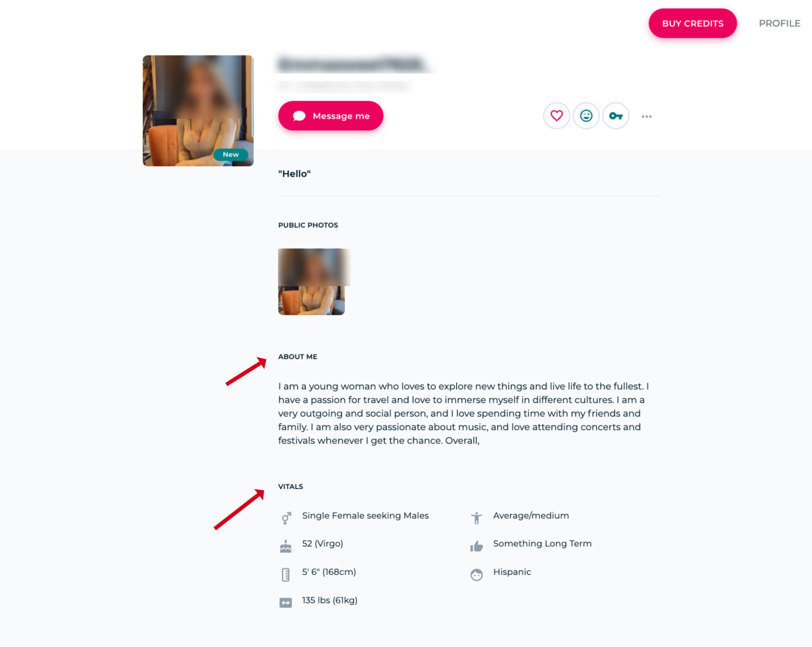
Task: Open the three-dots more options menu
Action: (x=646, y=116)
